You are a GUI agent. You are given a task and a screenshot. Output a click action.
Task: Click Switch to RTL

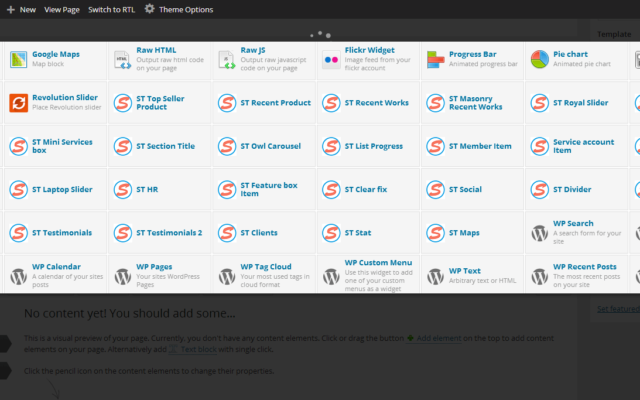(x=111, y=9)
